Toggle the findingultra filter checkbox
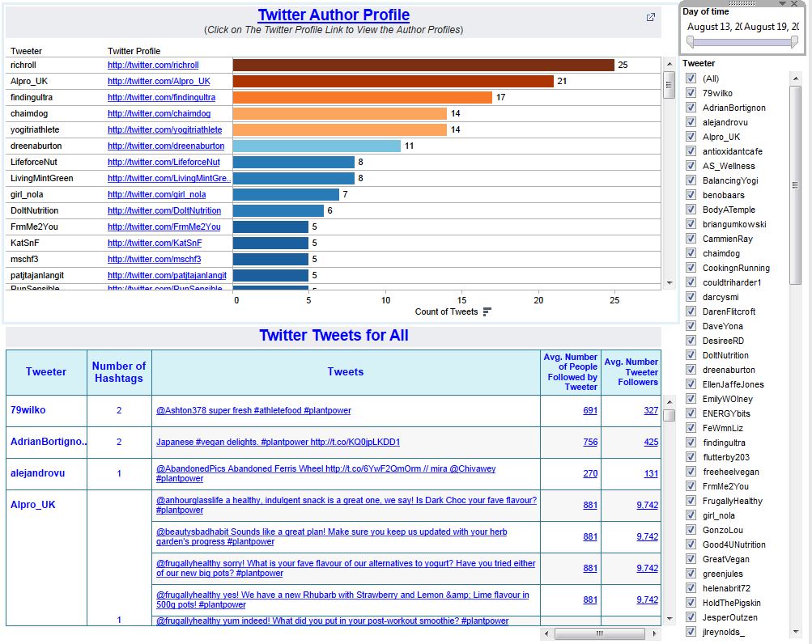Viewport: 812px width, 644px height. (691, 442)
